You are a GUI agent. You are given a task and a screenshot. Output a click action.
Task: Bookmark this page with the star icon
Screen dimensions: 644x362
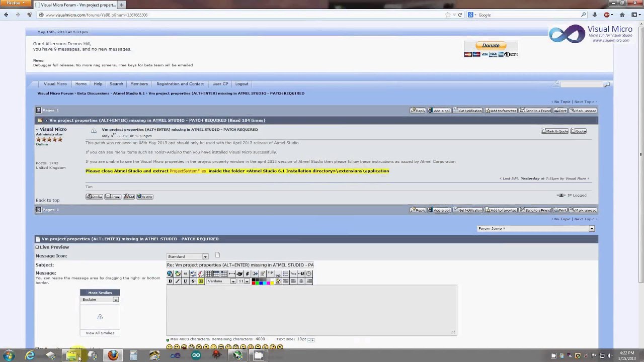(447, 15)
